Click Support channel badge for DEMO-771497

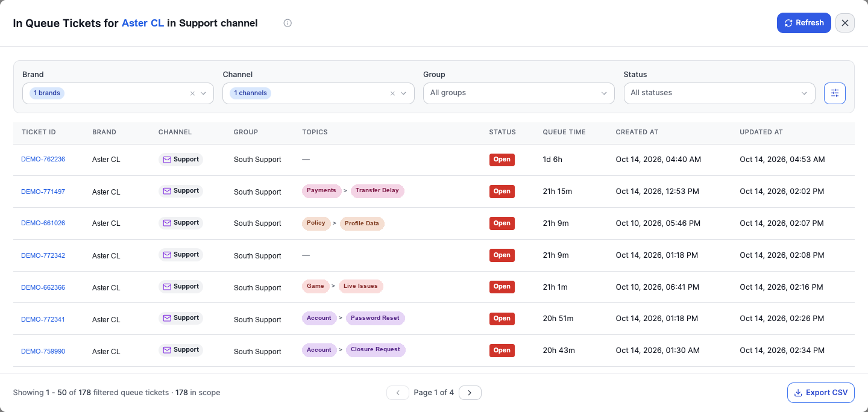tap(181, 191)
